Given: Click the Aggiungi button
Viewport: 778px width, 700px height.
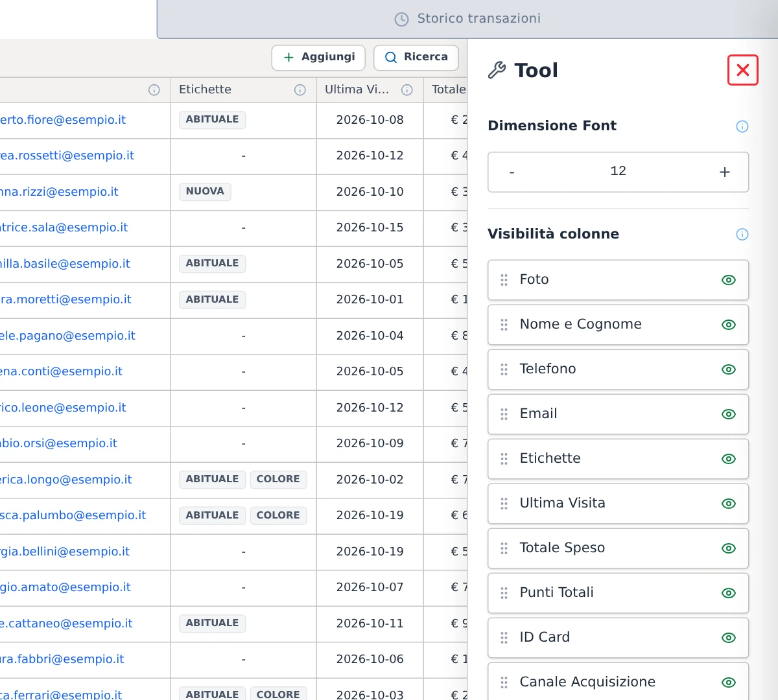Looking at the screenshot, I should point(318,57).
